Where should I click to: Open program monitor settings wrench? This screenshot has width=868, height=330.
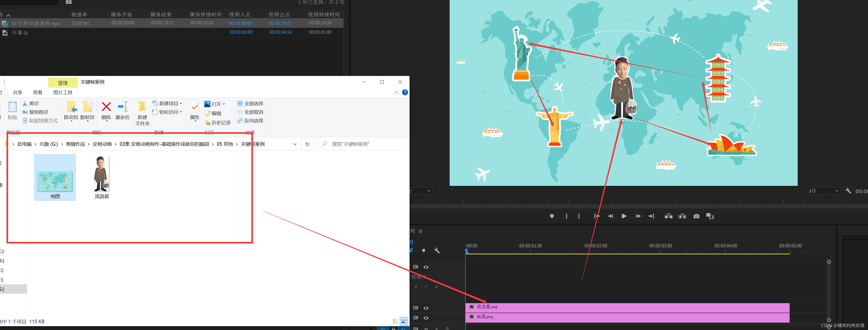848,191
